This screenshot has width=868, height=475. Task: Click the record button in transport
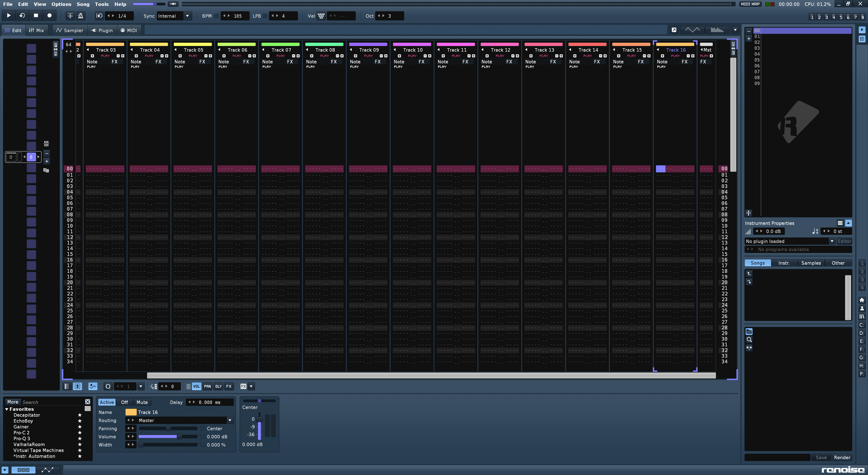49,16
